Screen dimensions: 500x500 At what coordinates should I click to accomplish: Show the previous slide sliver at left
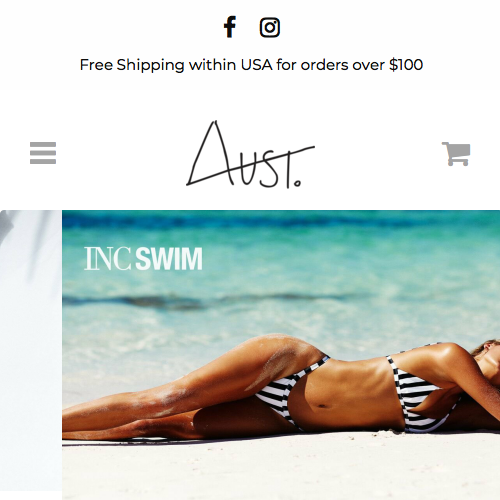(x=31, y=350)
